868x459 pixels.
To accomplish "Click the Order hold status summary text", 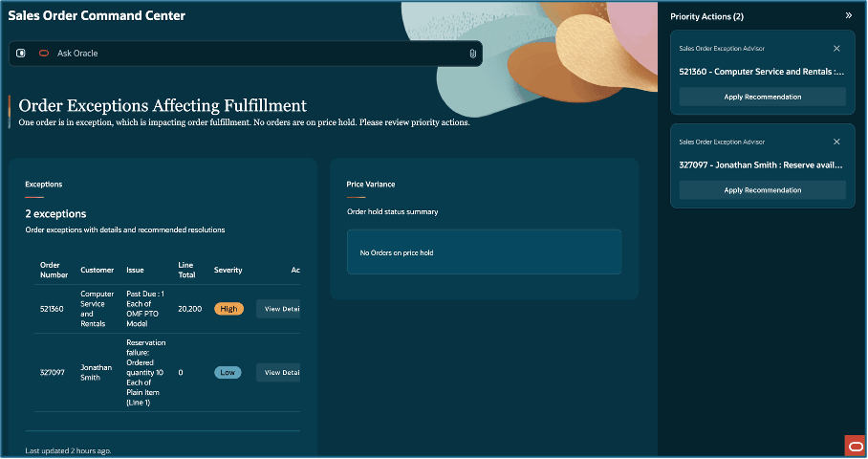I will 393,212.
